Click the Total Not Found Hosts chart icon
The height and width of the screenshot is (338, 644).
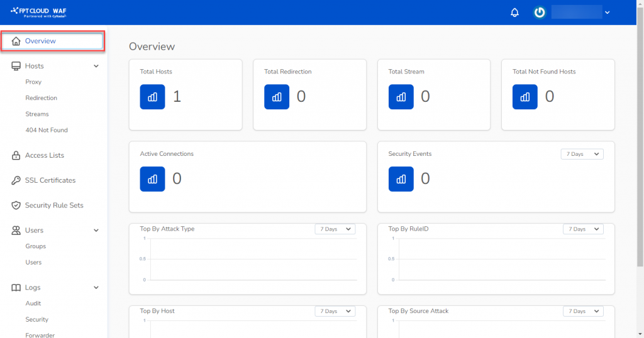tap(525, 97)
